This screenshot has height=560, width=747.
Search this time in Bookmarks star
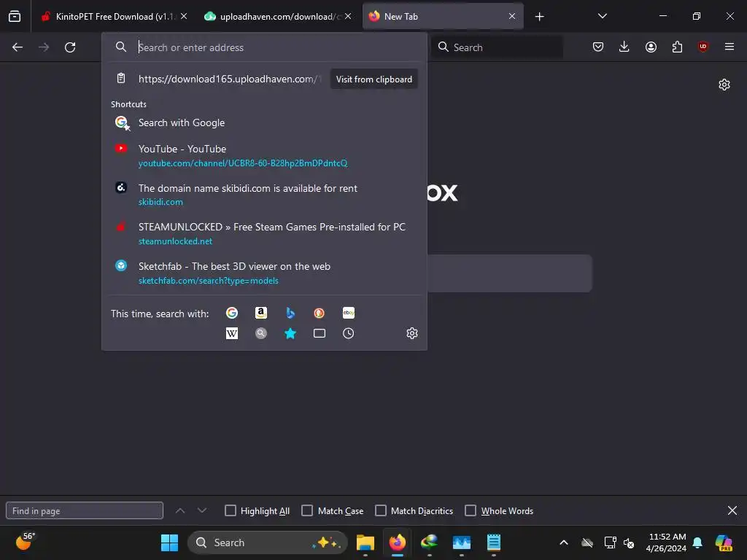(290, 333)
